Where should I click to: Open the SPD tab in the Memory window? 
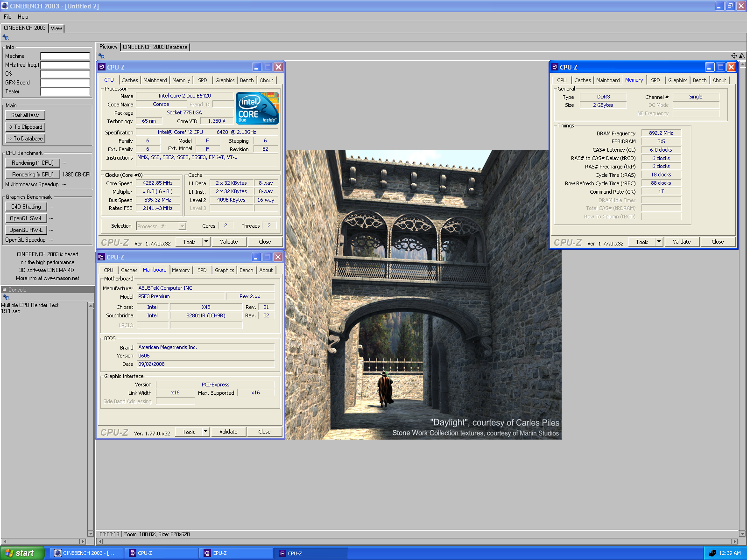click(655, 80)
